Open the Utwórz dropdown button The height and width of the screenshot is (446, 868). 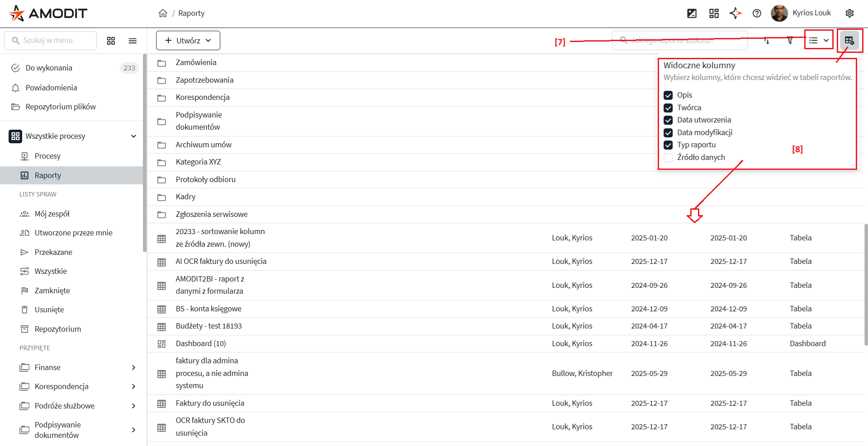click(188, 41)
